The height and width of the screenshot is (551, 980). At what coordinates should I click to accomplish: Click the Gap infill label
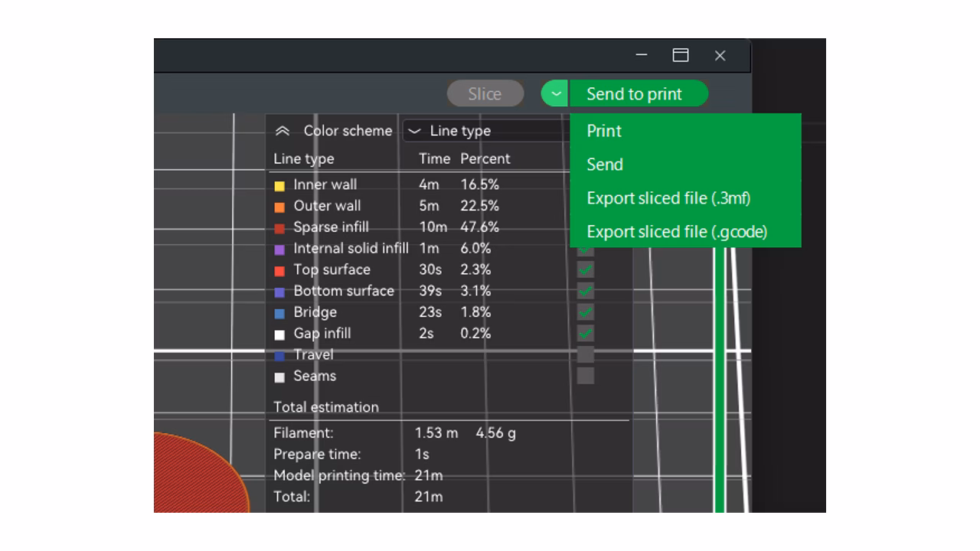click(x=322, y=334)
